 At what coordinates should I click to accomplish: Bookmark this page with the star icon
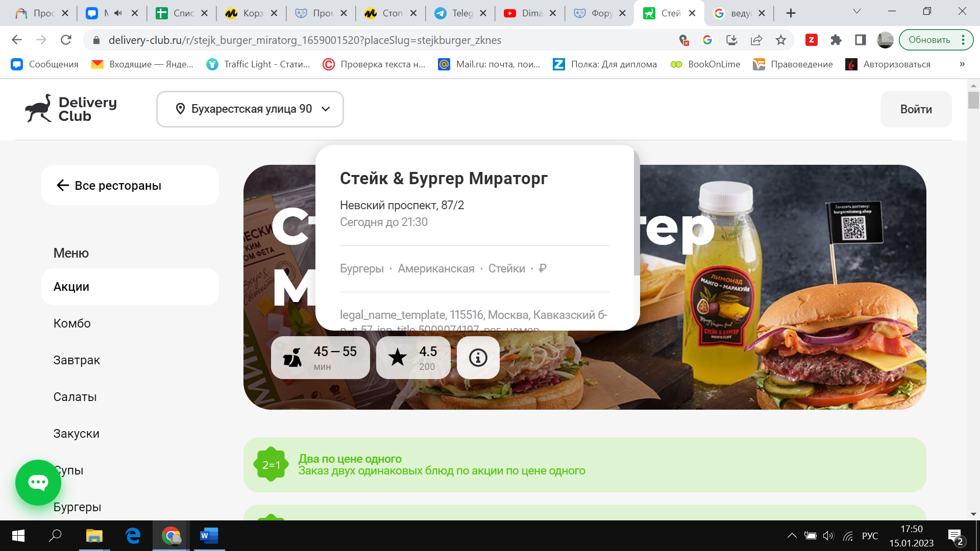point(781,40)
